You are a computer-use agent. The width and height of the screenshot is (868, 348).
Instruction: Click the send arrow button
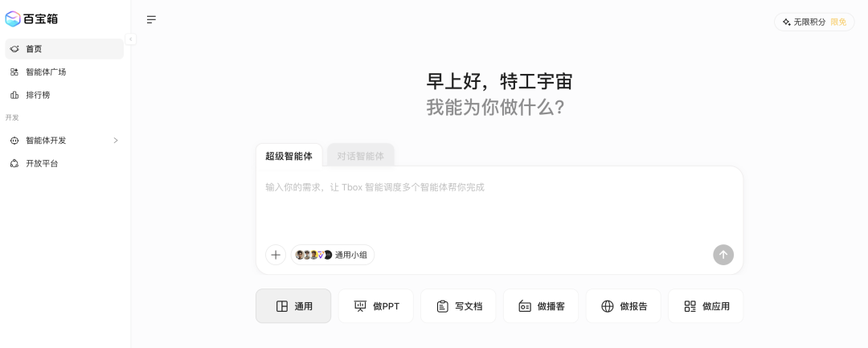(x=723, y=255)
